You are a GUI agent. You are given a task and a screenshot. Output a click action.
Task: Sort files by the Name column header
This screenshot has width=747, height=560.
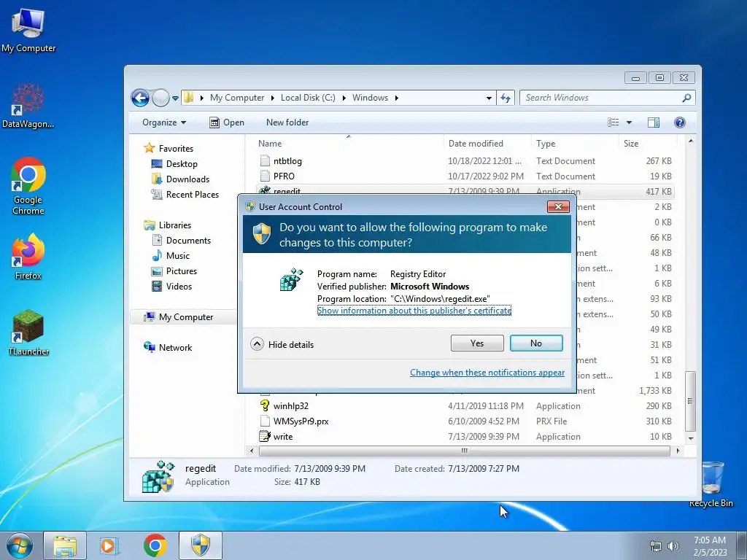(x=270, y=144)
